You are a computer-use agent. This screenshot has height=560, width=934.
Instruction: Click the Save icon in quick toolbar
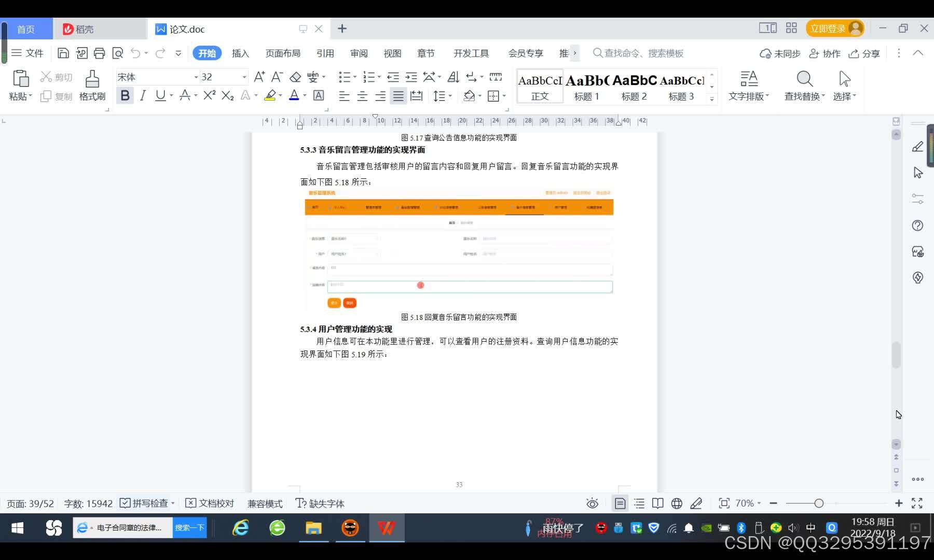click(63, 53)
